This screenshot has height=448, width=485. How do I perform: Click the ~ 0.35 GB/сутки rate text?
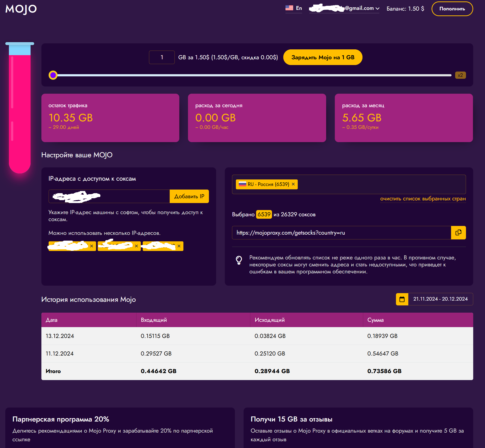pyautogui.click(x=360, y=127)
